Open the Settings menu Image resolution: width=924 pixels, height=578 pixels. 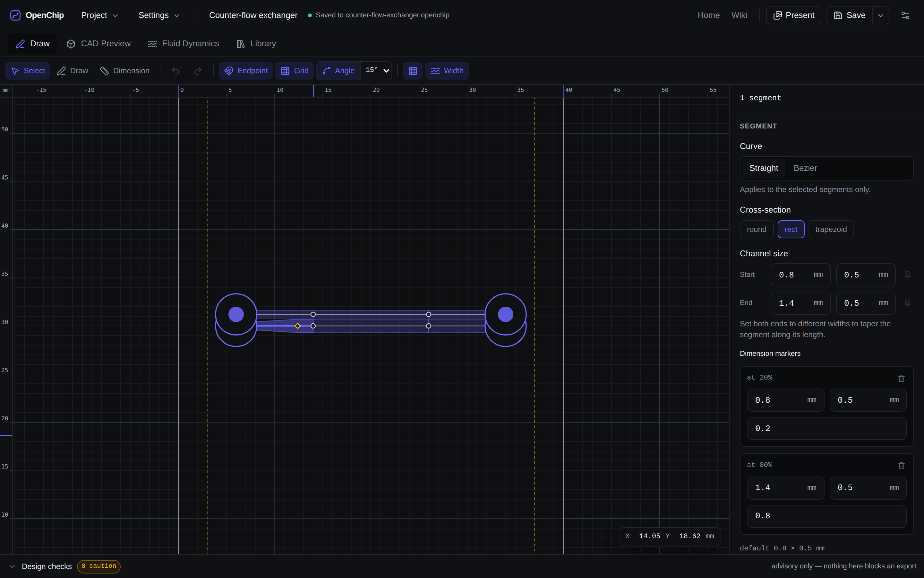tap(159, 15)
